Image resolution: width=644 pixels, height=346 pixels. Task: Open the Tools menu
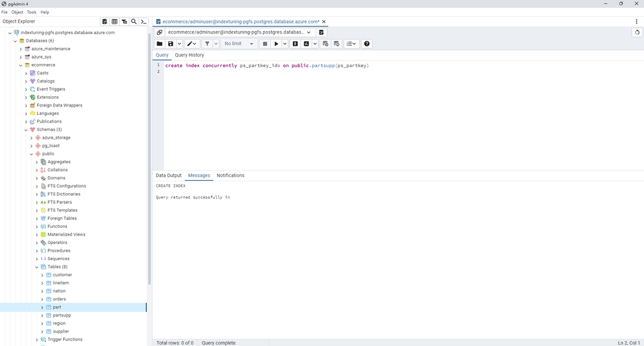(32, 12)
